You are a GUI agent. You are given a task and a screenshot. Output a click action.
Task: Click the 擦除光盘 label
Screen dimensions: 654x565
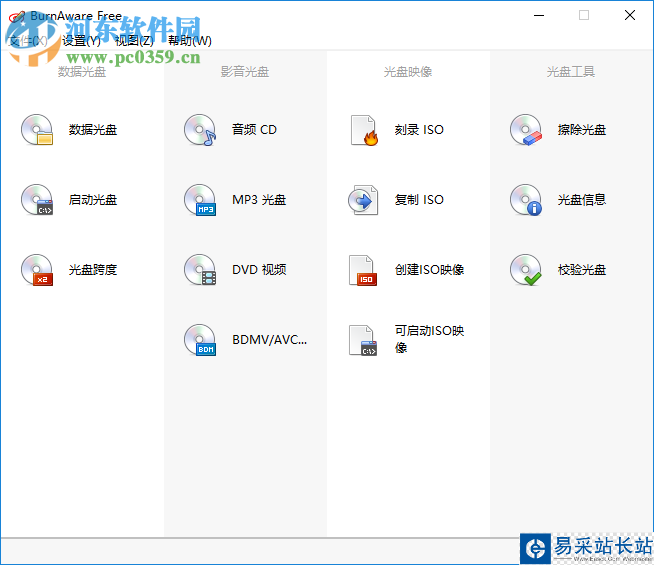tap(582, 130)
